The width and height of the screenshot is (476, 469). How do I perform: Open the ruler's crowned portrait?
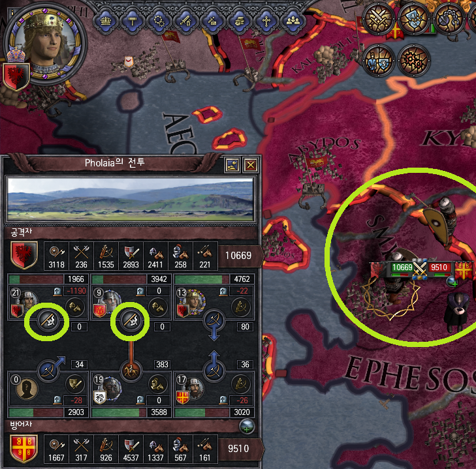click(x=45, y=44)
